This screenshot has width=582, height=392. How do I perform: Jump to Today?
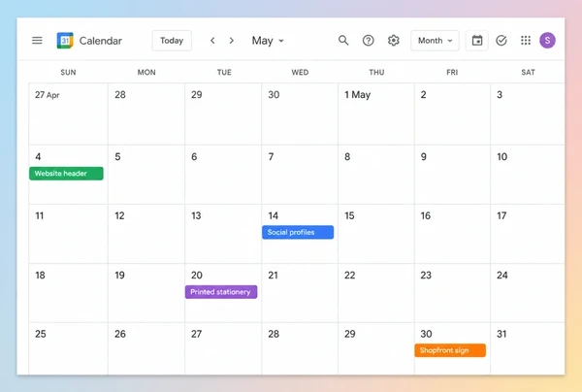(172, 41)
